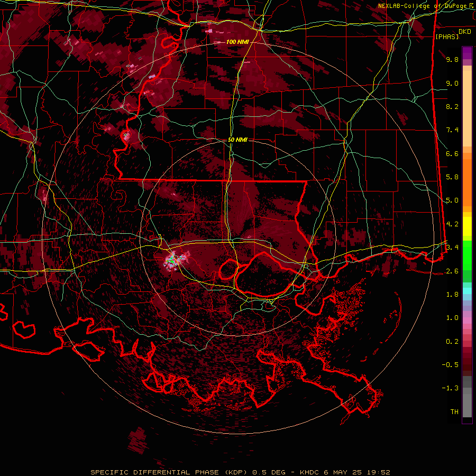The height and width of the screenshot is (476, 476).
Task: Click the product title caption at the bottom
Action: point(240,472)
